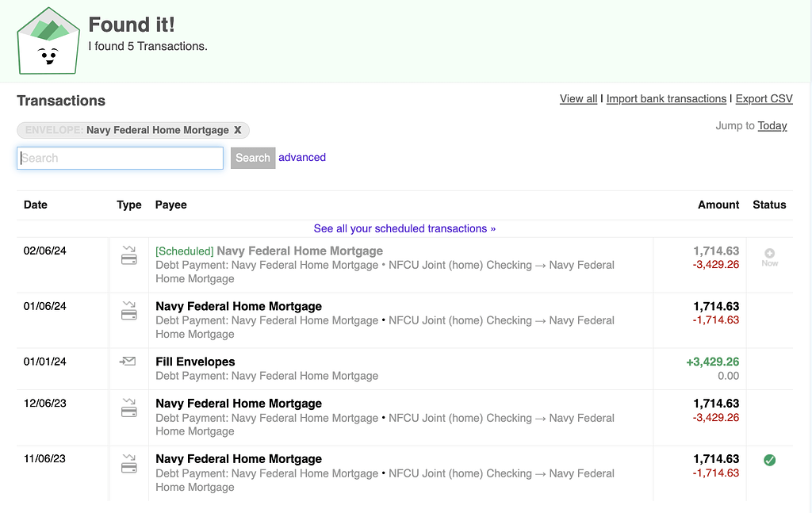Click green cleared checkmark on 11/06/23 row

point(769,460)
